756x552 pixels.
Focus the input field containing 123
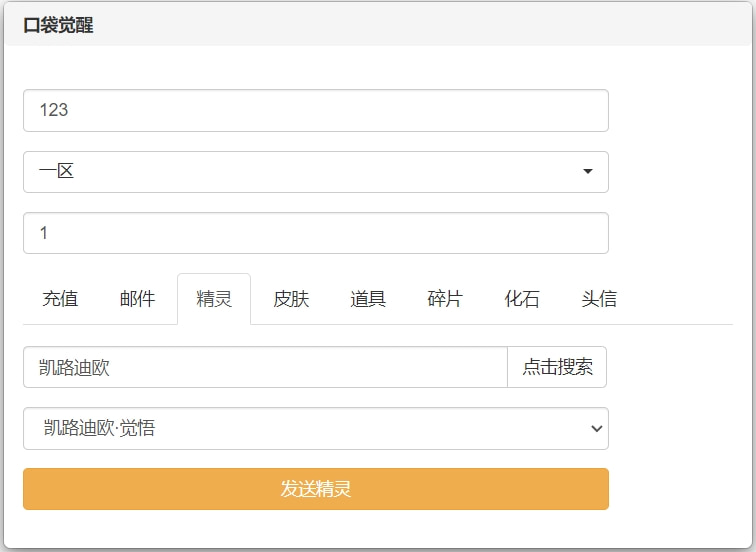click(315, 110)
